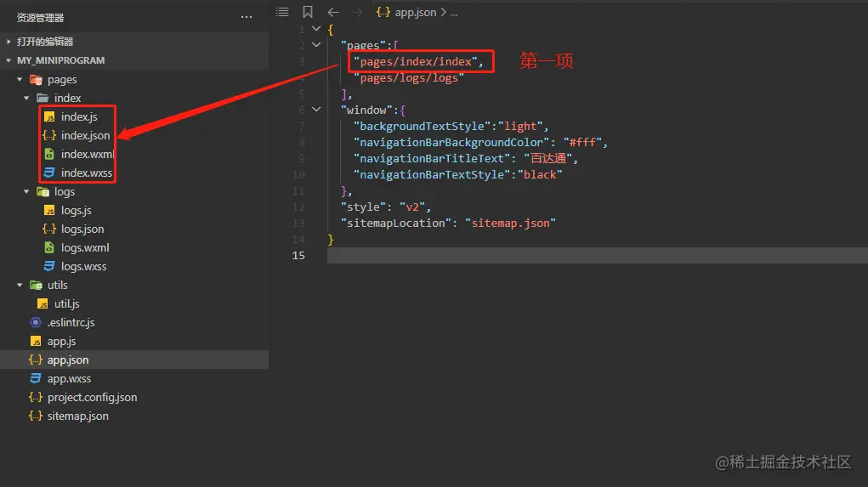Click the app.json braces icon
The image size is (868, 487).
click(x=36, y=360)
